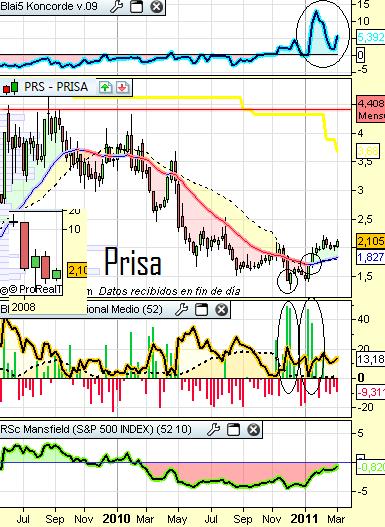Remove the Blai5 Koncorde indicator panel
385x527 pixels.
156,6
